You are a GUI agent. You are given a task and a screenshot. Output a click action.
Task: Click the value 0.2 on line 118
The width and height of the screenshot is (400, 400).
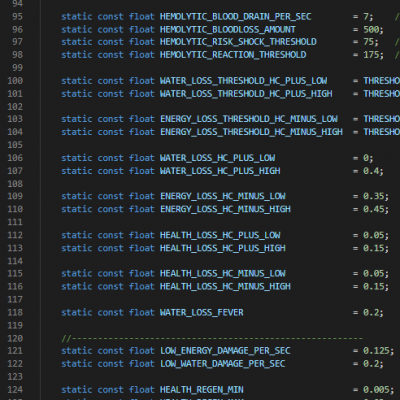point(371,313)
